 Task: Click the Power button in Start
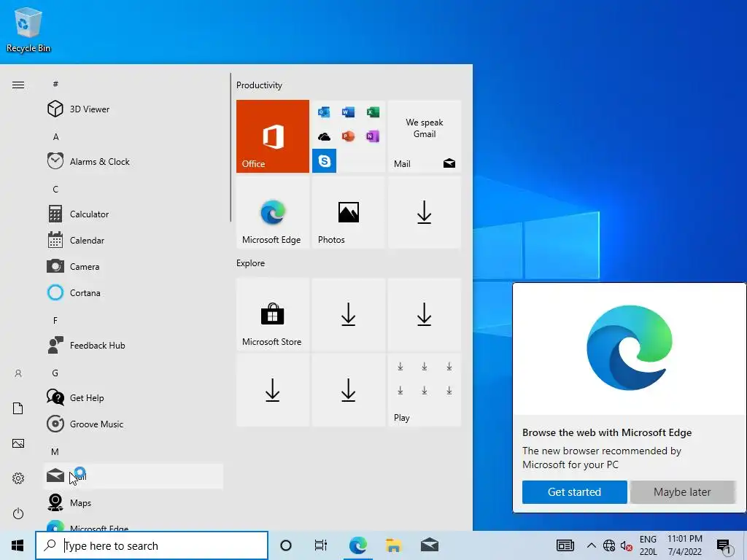pos(18,513)
